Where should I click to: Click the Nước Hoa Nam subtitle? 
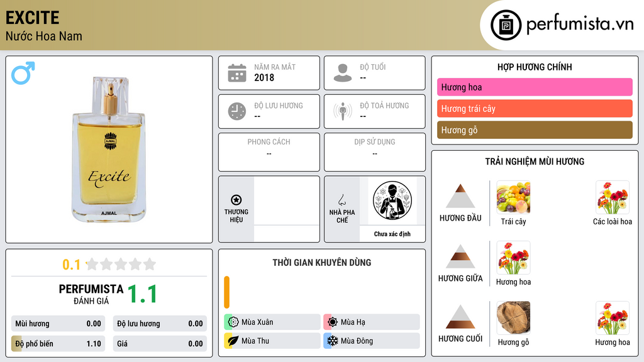click(44, 36)
